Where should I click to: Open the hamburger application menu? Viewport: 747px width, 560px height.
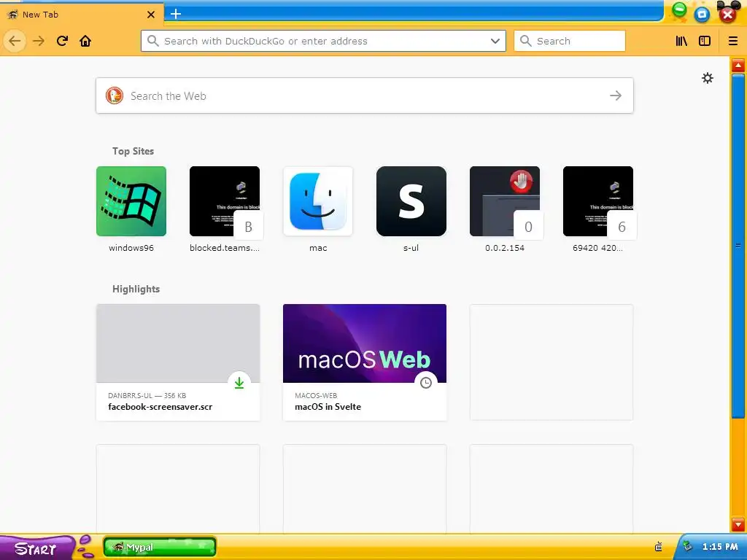733,41
